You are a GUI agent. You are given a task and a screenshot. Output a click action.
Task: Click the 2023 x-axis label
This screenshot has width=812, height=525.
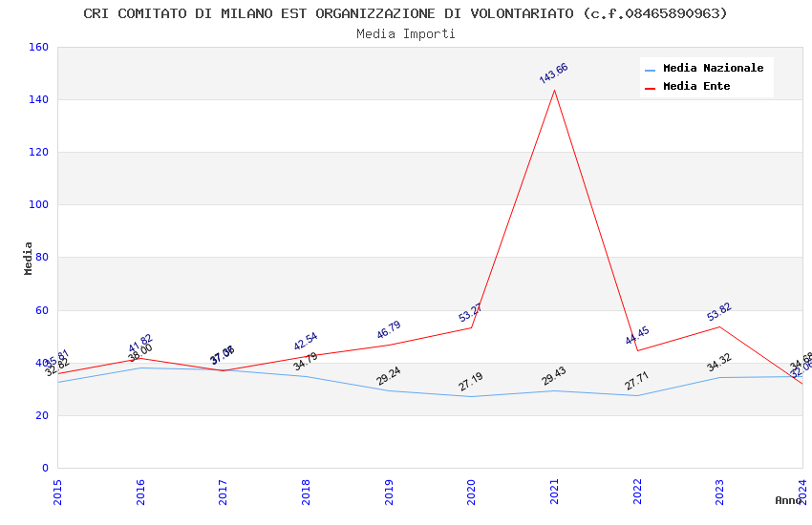click(720, 493)
